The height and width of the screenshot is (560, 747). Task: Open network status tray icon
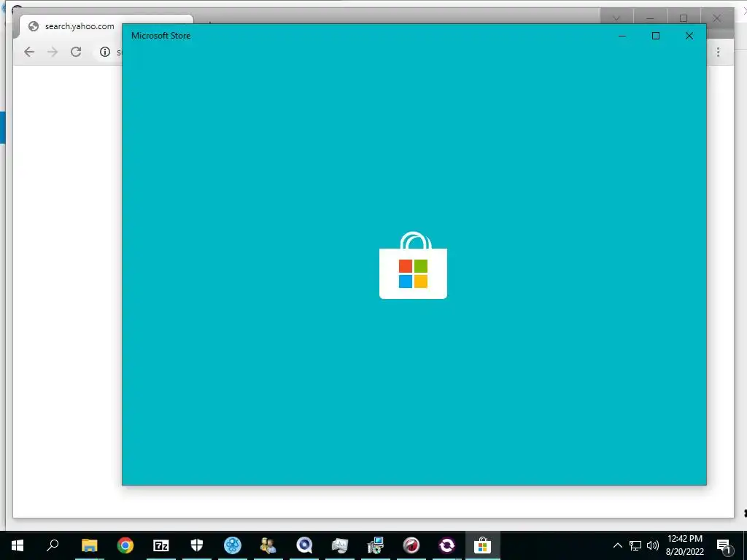(x=635, y=545)
